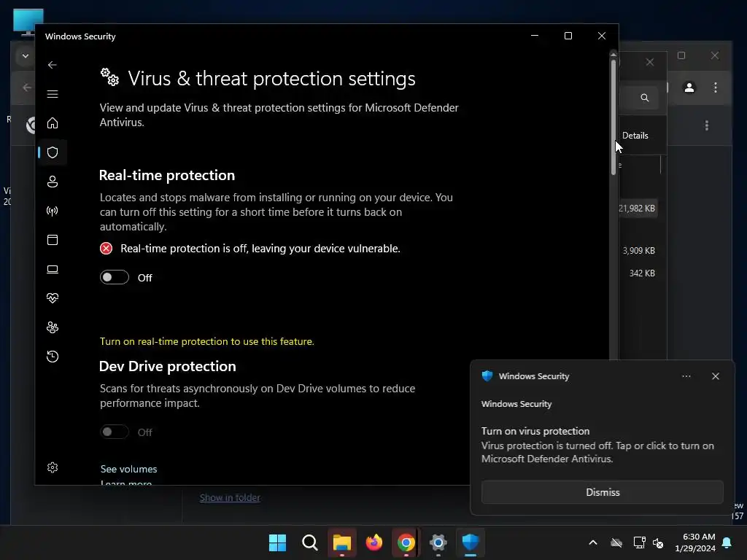Open File Explorer from taskbar

point(341,542)
